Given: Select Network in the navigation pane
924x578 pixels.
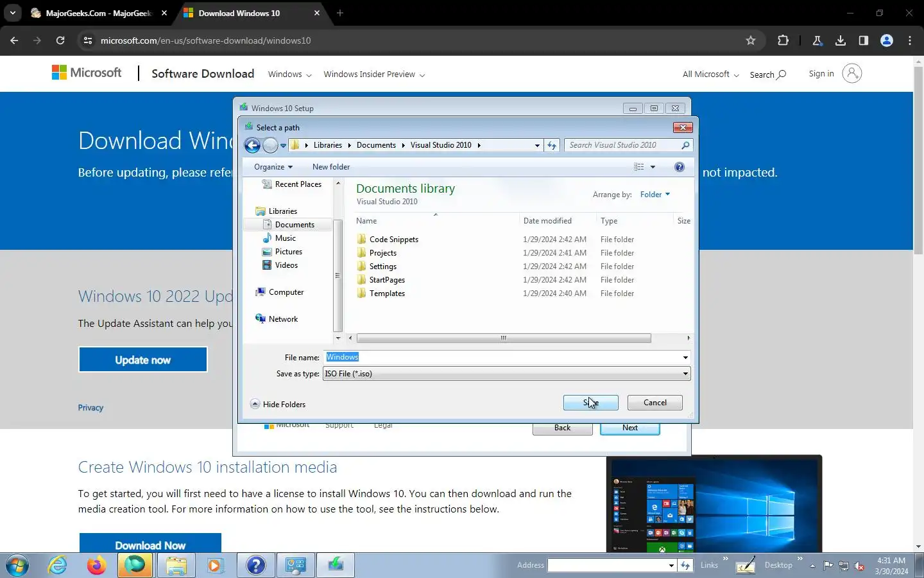Looking at the screenshot, I should pyautogui.click(x=283, y=319).
